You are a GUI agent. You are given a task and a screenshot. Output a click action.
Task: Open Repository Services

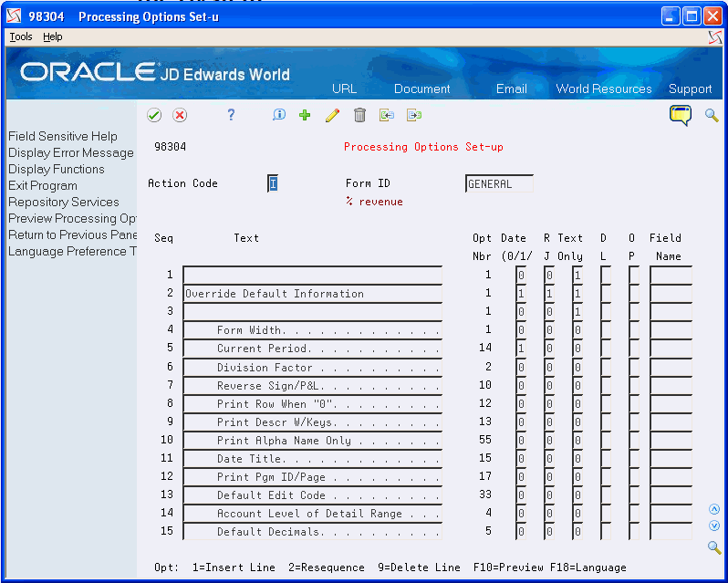tap(64, 202)
